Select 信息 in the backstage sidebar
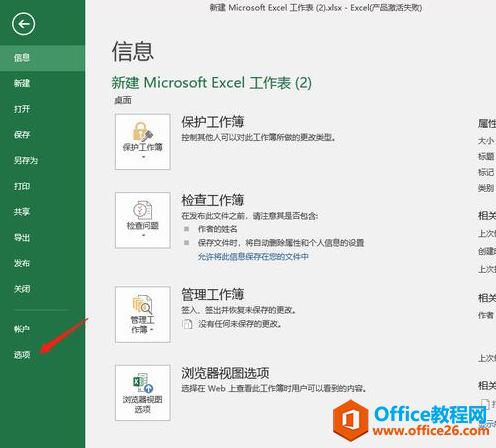This screenshot has width=496, height=448. pyautogui.click(x=42, y=58)
